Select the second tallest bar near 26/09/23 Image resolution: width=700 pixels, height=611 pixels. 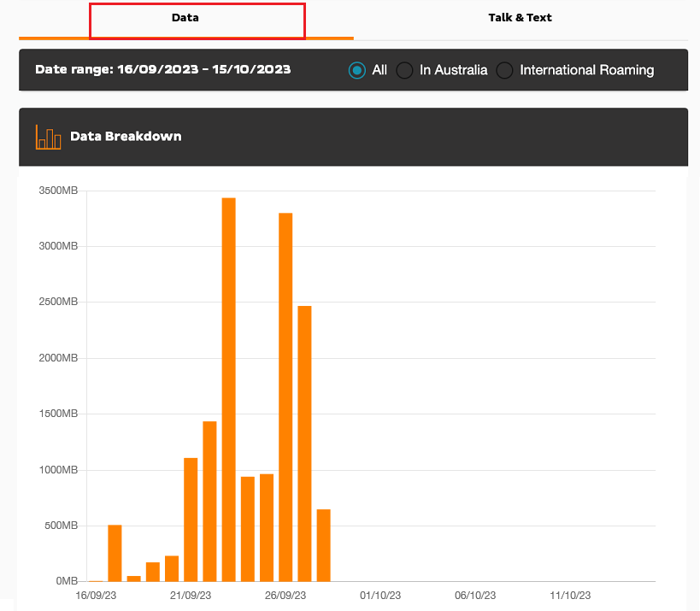tap(285, 393)
